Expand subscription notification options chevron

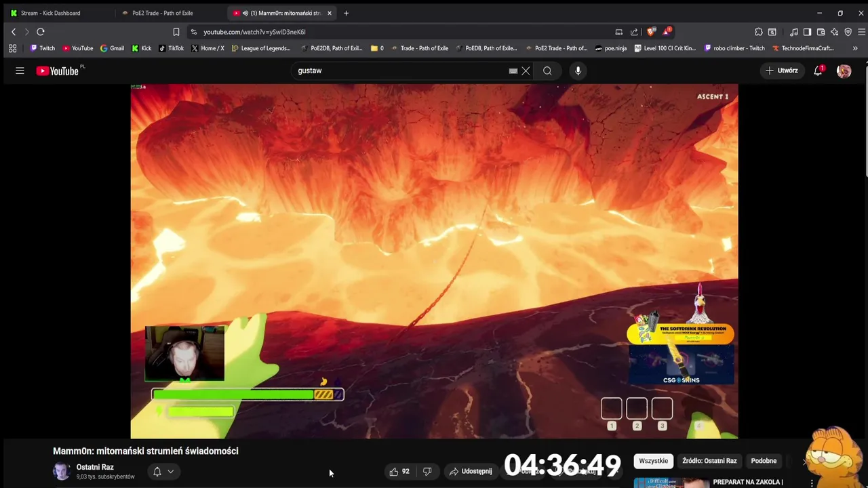point(171,471)
